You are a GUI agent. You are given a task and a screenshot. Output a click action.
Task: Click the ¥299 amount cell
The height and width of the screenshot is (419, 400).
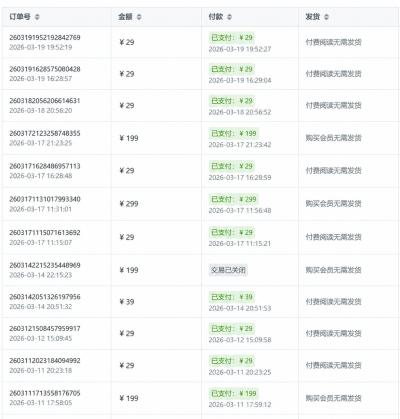[129, 204]
